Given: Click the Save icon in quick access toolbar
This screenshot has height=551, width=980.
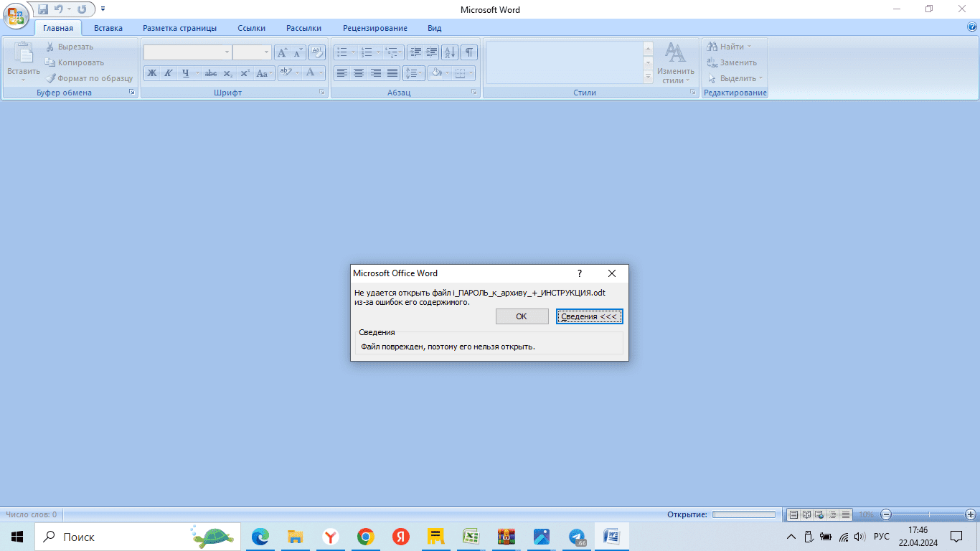Looking at the screenshot, I should tap(43, 9).
